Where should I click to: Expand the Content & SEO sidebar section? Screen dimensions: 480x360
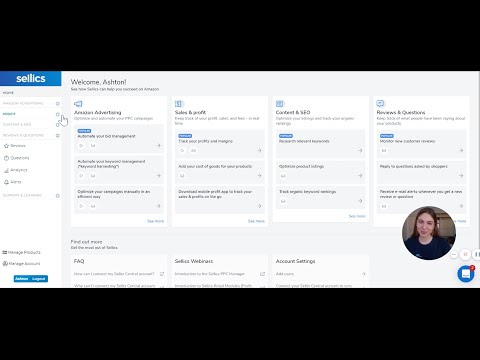[58, 125]
